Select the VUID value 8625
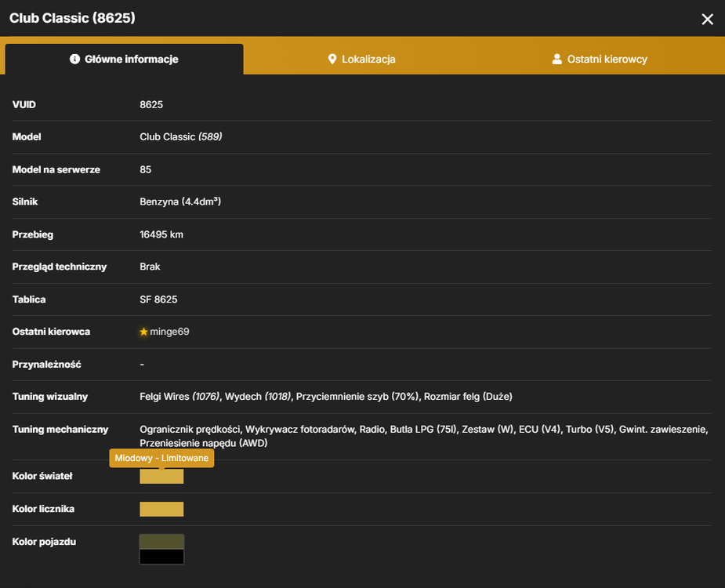725x588 pixels. click(151, 104)
